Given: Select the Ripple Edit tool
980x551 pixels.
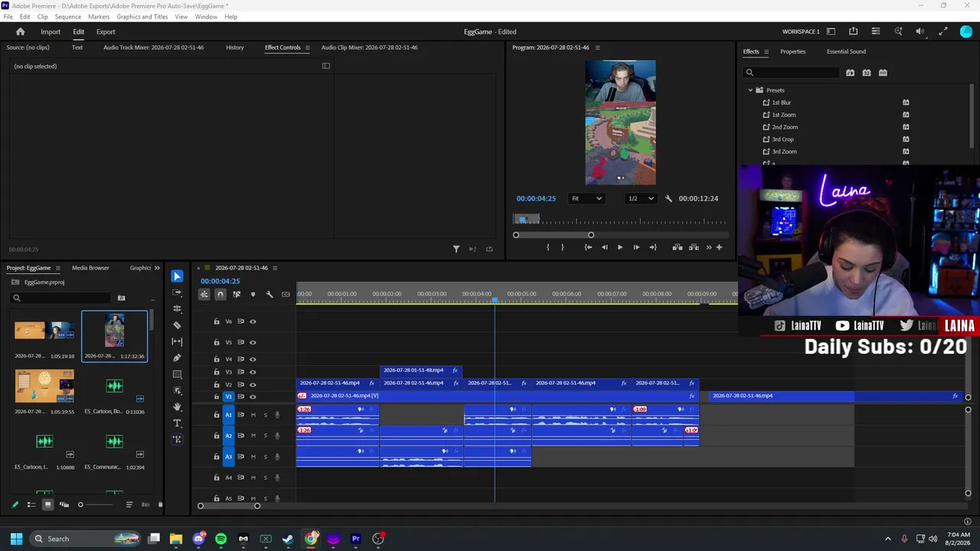Looking at the screenshot, I should 177,309.
